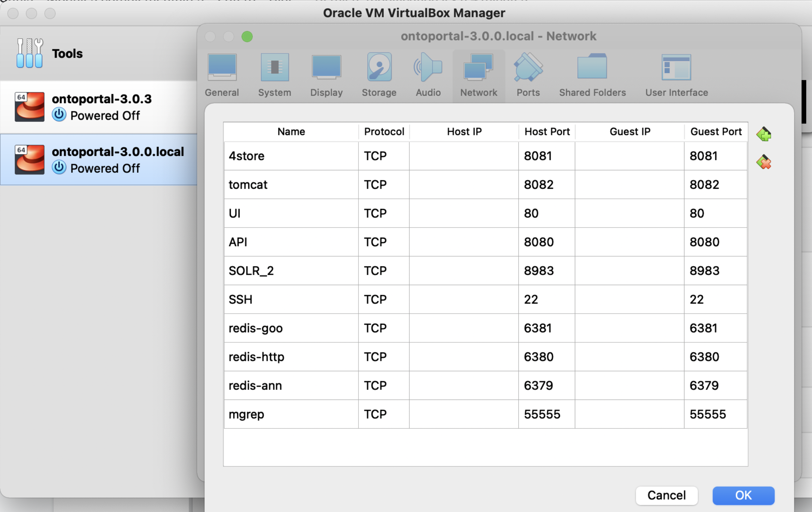
Task: Select the API rule name
Action: [291, 242]
